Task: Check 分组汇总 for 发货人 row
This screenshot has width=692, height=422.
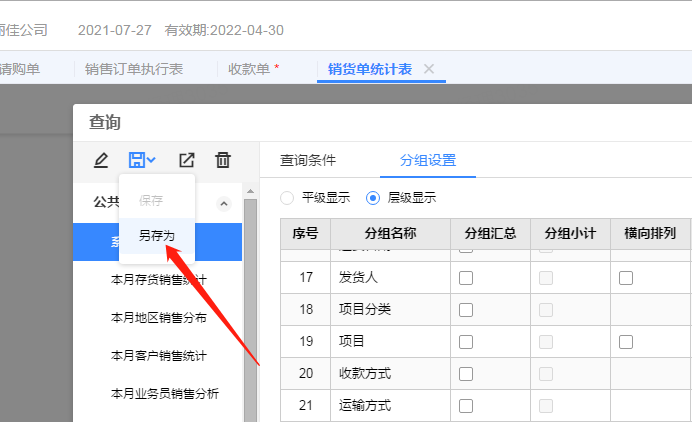Action: tap(466, 278)
